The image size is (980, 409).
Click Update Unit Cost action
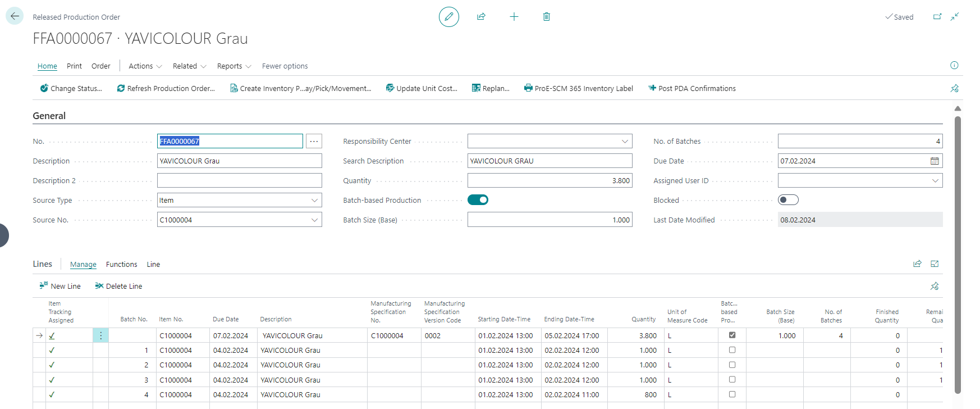coord(422,88)
